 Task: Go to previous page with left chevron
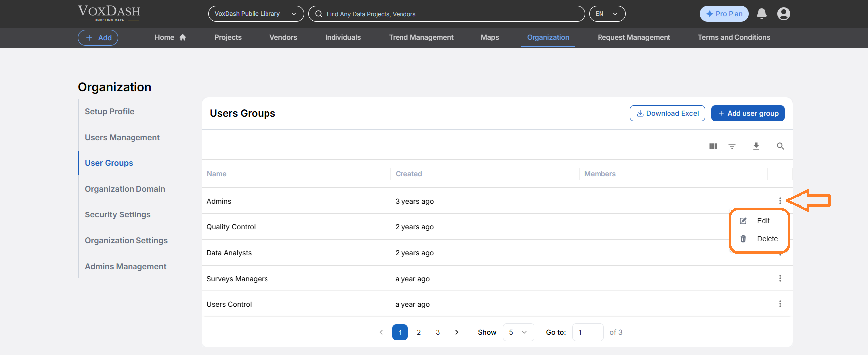click(381, 332)
